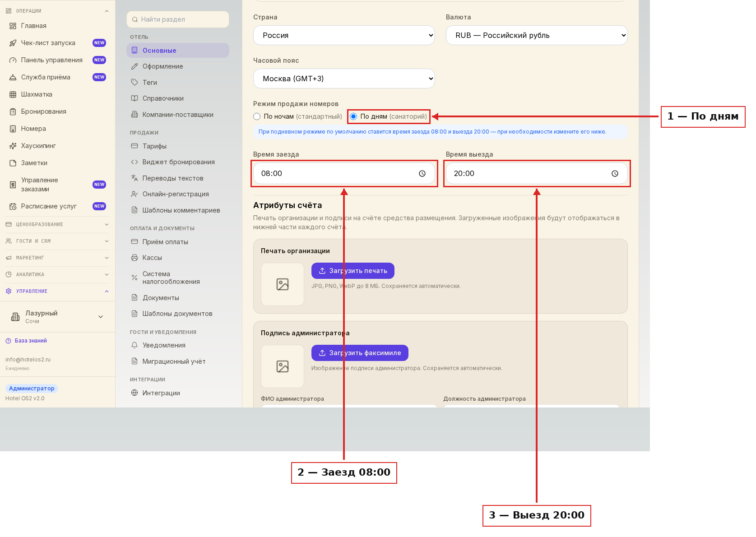Screen dimensions: 756x537
Task: Go to Тарифы in settings menu
Action: [178, 146]
